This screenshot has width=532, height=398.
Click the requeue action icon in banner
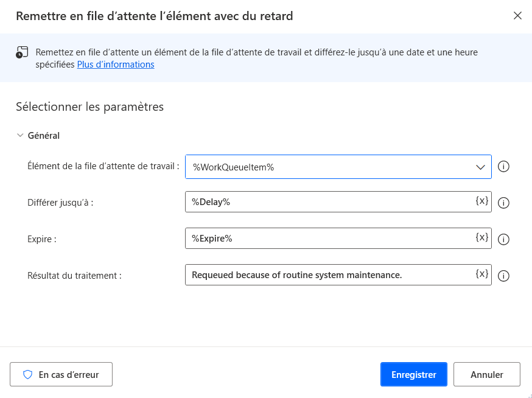[x=22, y=52]
